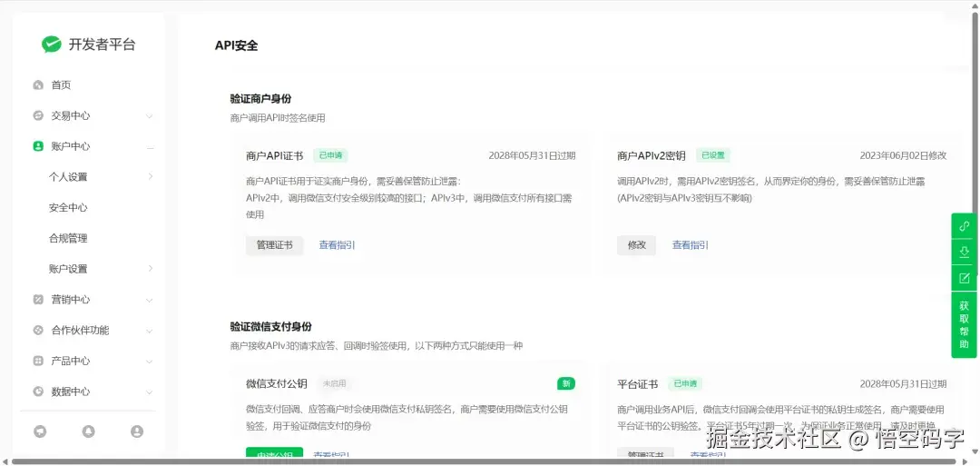The image size is (980, 466).
Task: Click the 已设置 tag beside 商户APIv2密钥
Action: (713, 155)
